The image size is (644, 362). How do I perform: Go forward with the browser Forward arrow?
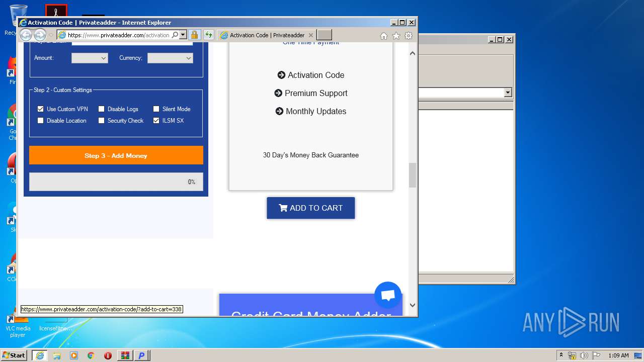[40, 35]
